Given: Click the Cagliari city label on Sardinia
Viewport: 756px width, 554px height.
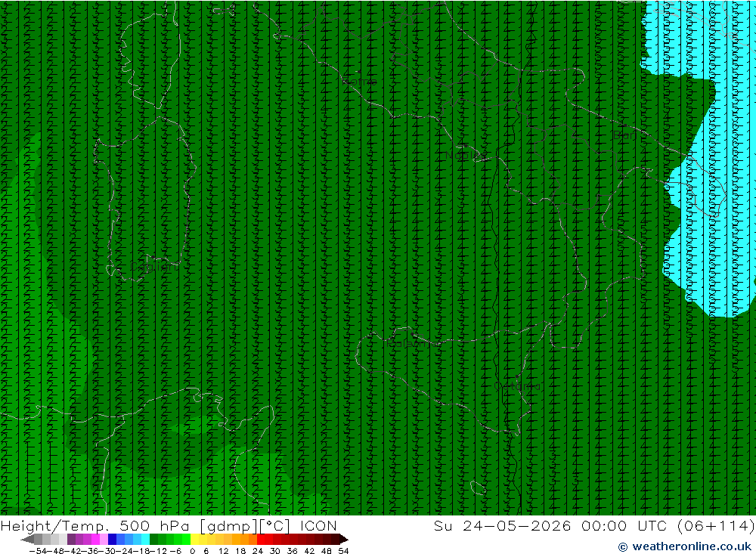Looking at the screenshot, I should (x=153, y=267).
